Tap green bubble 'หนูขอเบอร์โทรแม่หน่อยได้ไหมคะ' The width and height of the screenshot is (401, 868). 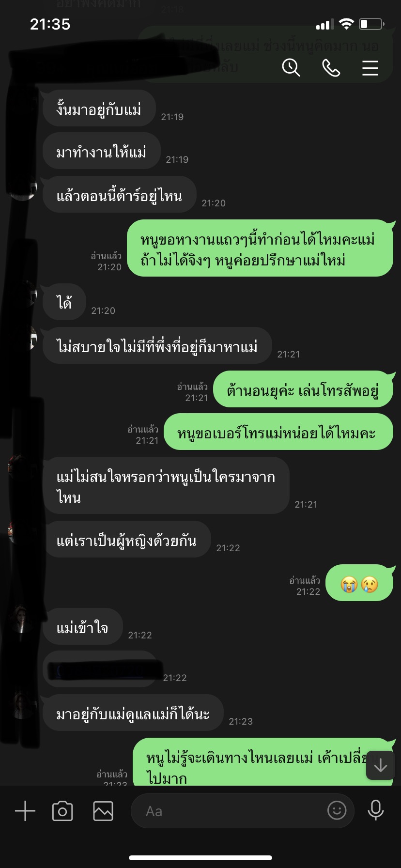pyautogui.click(x=278, y=432)
